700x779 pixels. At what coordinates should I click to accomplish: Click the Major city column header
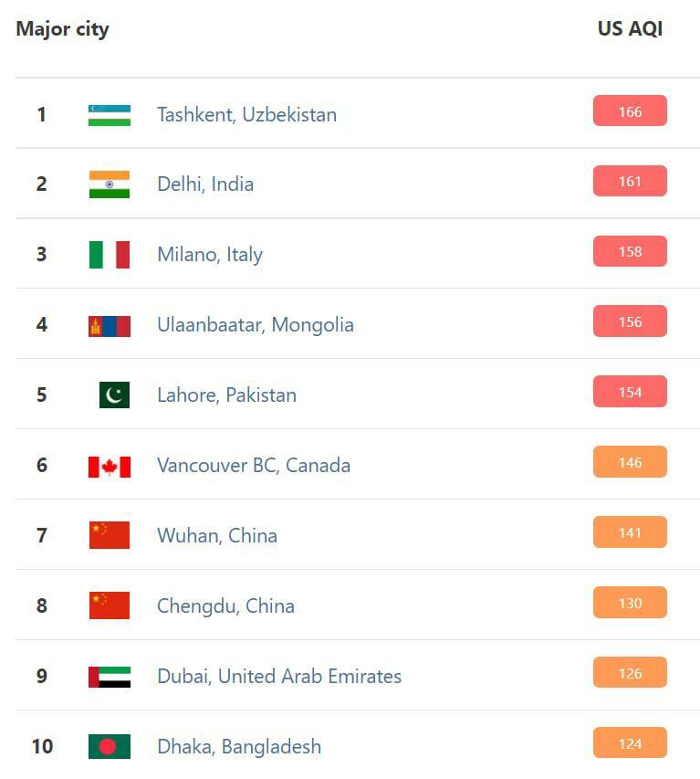click(x=62, y=29)
